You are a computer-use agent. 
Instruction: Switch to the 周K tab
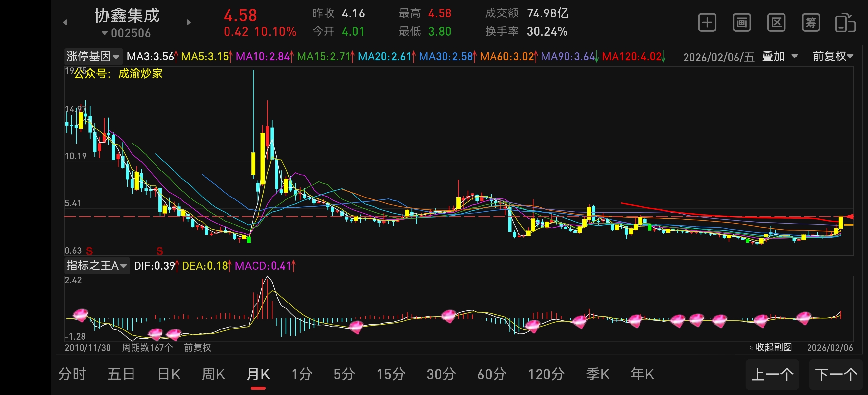click(x=213, y=374)
